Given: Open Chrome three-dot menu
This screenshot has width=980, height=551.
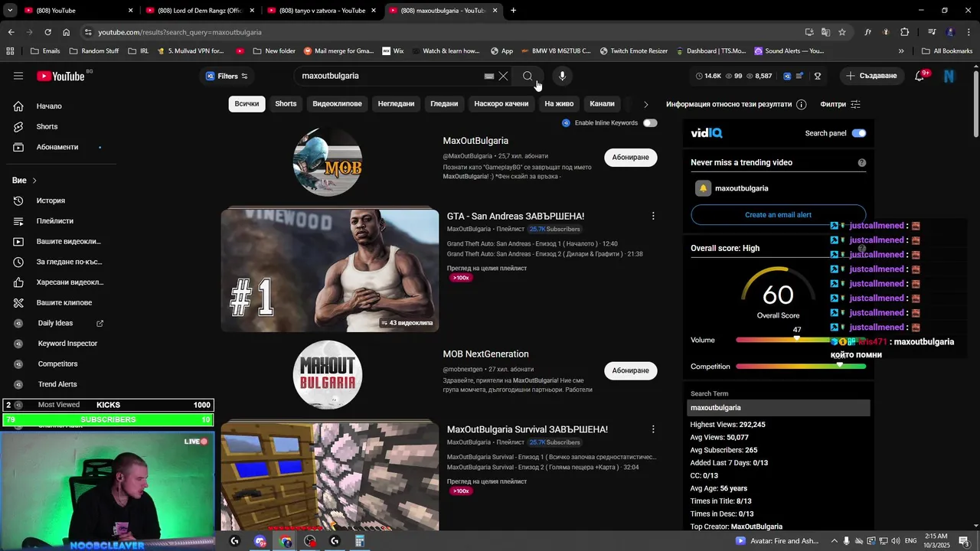Looking at the screenshot, I should coord(969,32).
